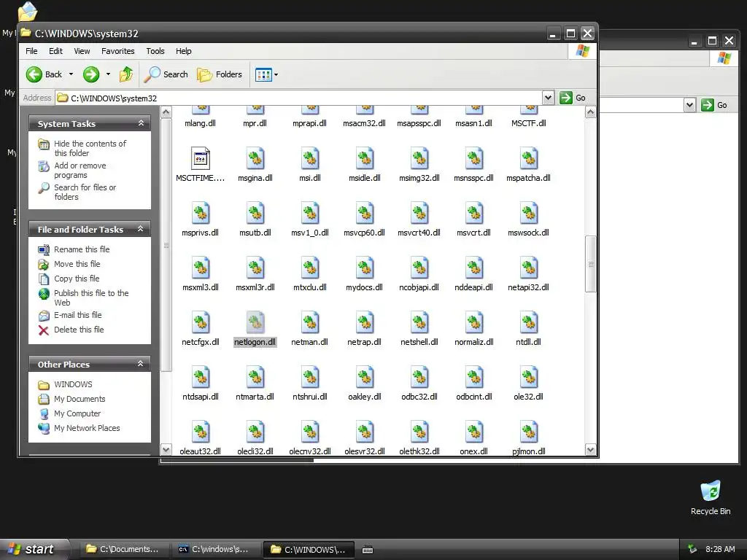Viewport: 747px width, 560px height.
Task: Click Rename this file link
Action: point(82,249)
